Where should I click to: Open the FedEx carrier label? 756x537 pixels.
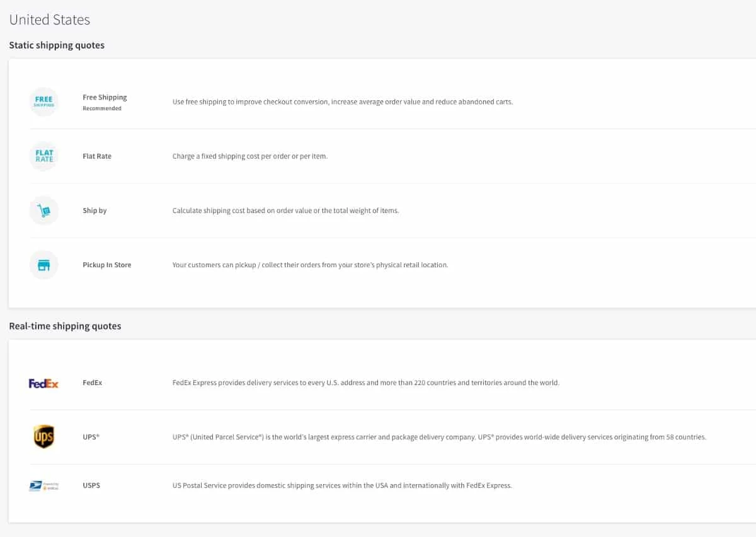92,383
